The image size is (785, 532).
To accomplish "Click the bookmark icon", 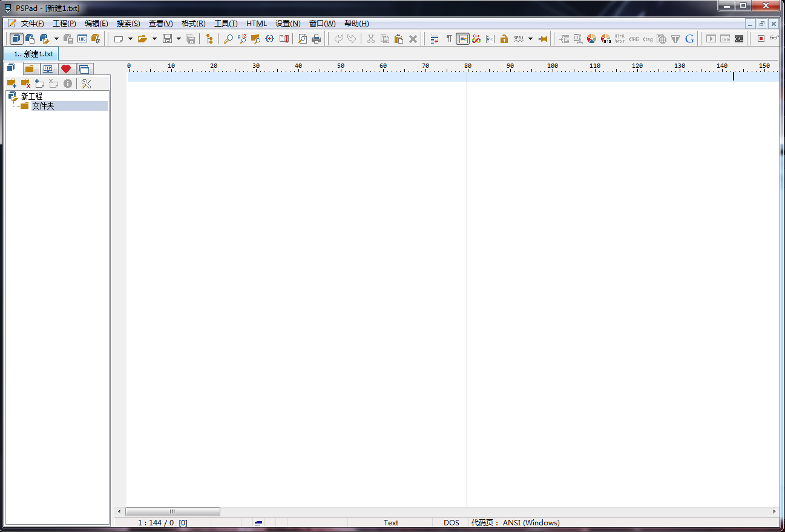I will click(x=284, y=39).
